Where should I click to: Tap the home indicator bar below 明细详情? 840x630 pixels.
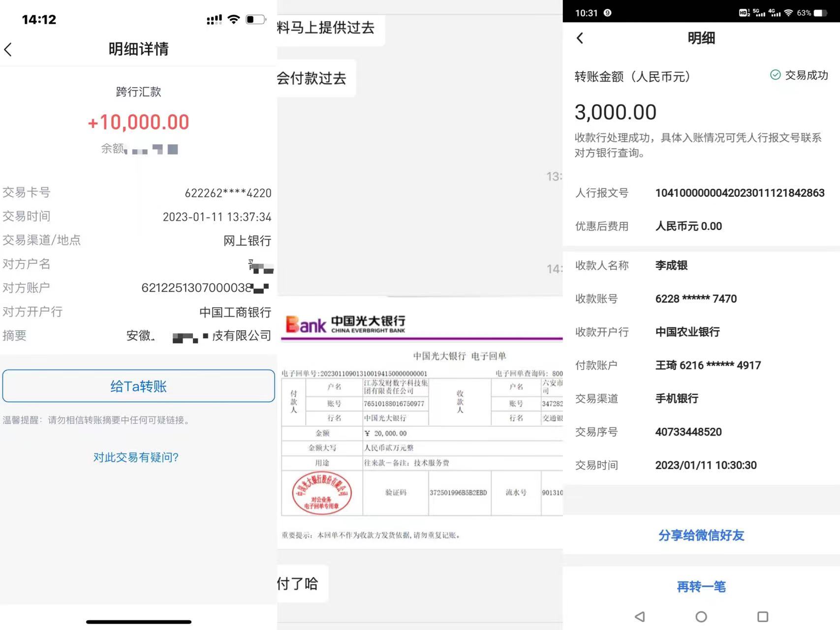[138, 622]
